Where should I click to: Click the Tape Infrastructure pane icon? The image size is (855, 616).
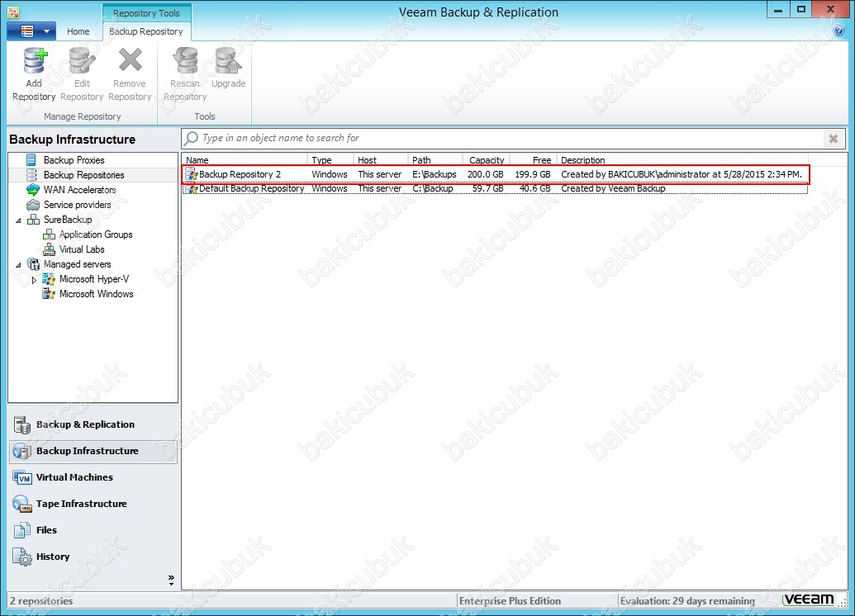tap(22, 505)
